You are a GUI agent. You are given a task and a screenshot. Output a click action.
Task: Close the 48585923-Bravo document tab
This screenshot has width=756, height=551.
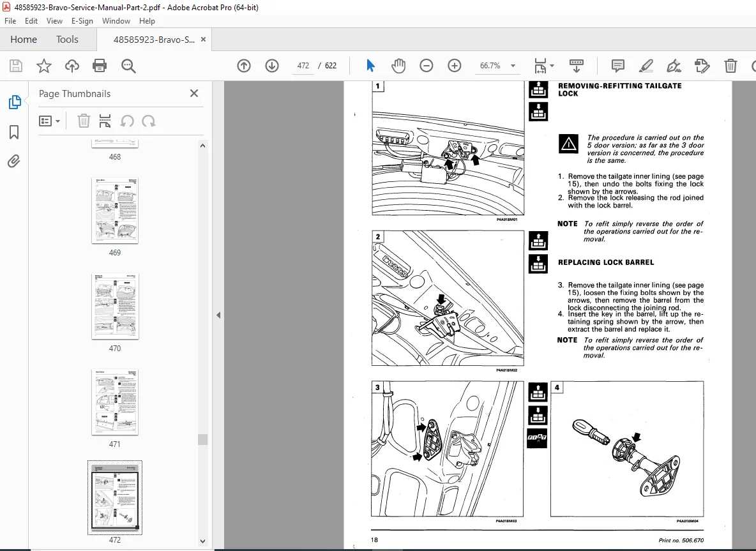click(x=204, y=40)
